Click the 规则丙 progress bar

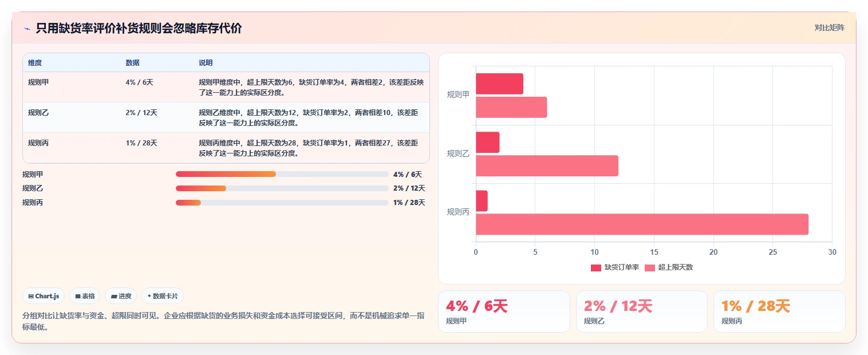click(x=282, y=203)
